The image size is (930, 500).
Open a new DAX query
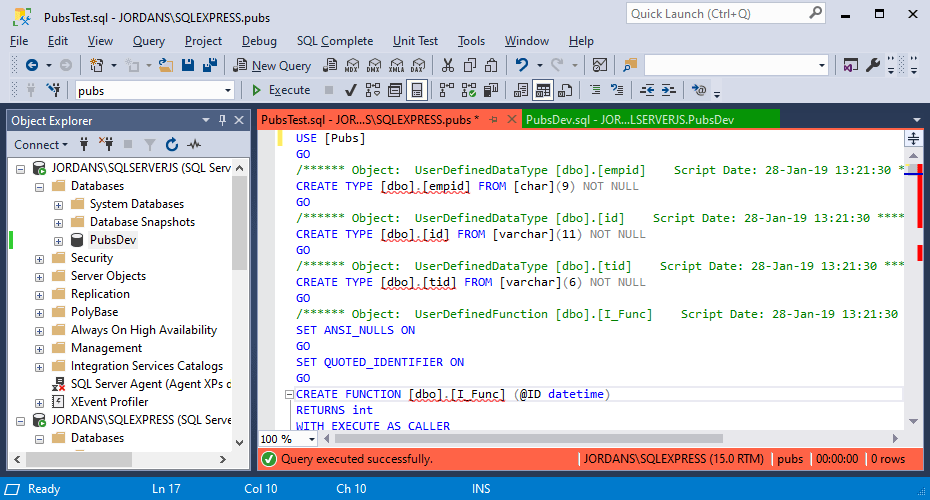coord(418,65)
